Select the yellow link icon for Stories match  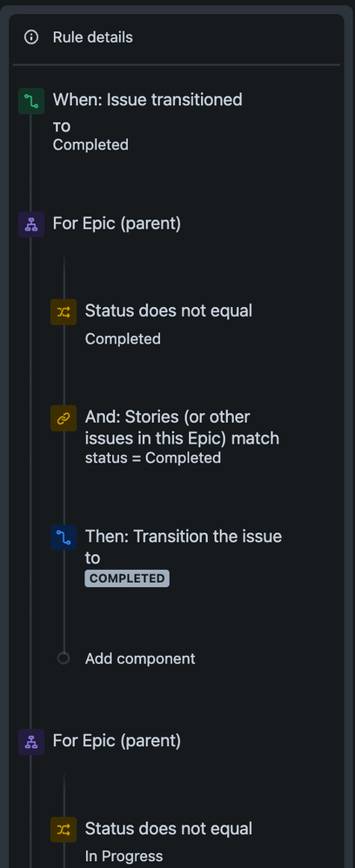[x=64, y=418]
